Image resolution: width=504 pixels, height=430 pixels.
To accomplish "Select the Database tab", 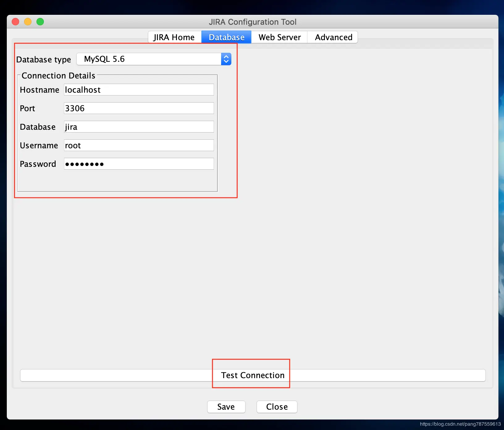I will [x=226, y=37].
